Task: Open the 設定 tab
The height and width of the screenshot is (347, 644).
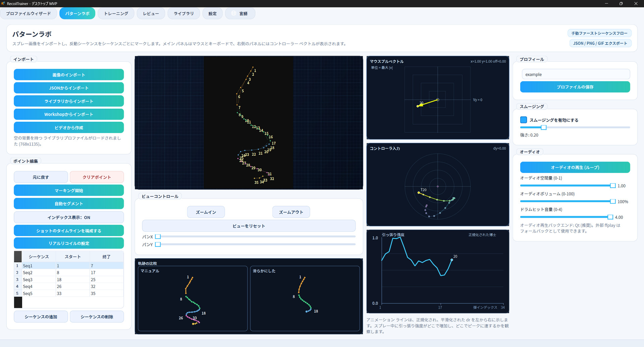Action: point(212,13)
